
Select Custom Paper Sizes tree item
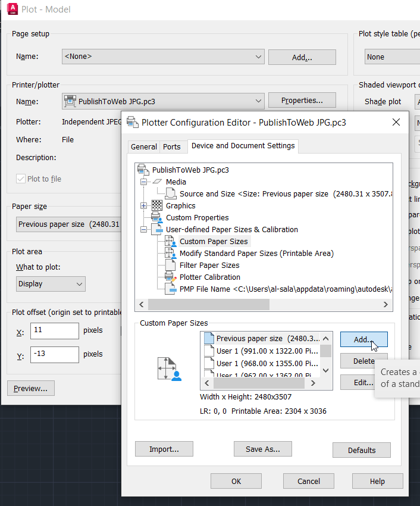click(x=214, y=241)
